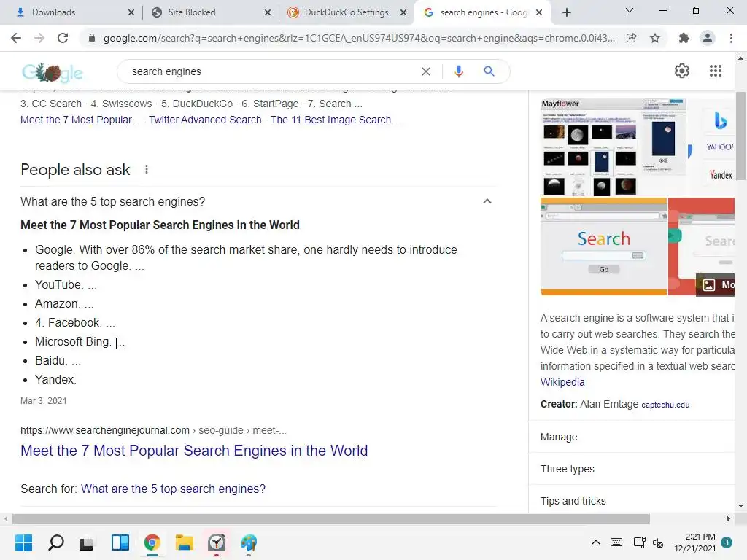
Task: Click Search for What are the 5 top link
Action: tap(173, 489)
